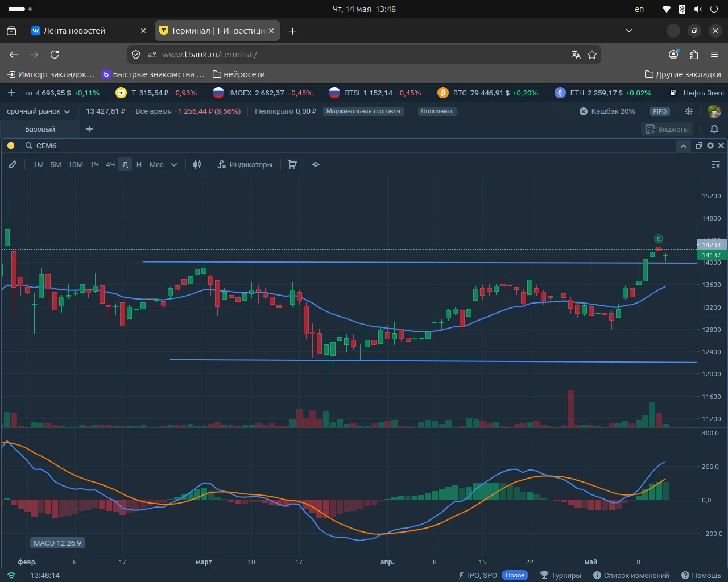Open the orders cart icon on chart toolbar
The image size is (728, 582).
coord(292,165)
